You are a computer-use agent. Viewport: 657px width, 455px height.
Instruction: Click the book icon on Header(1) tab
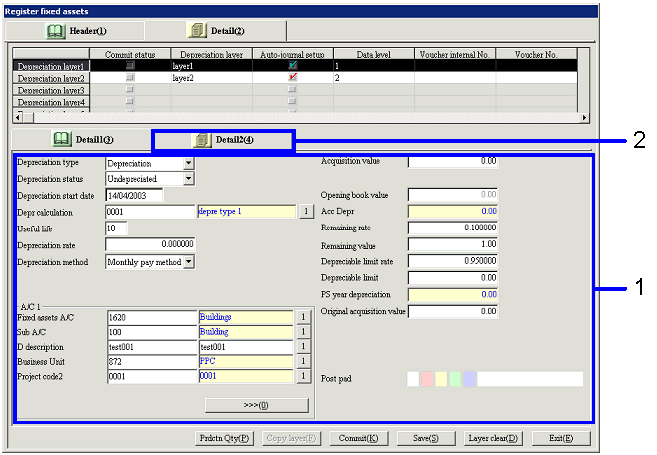(58, 31)
